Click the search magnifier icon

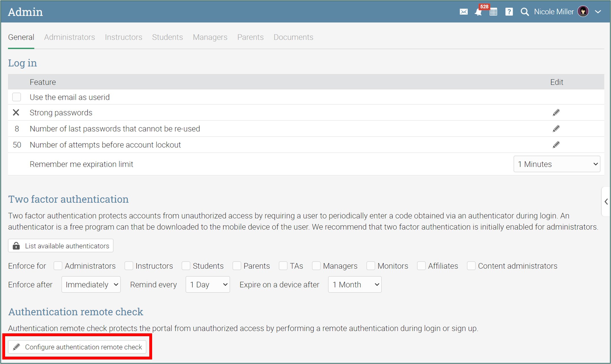coord(524,12)
